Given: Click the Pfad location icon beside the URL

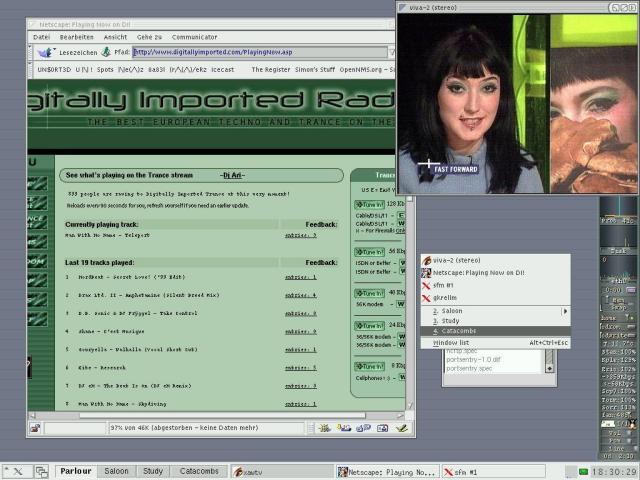Looking at the screenshot, I should pyautogui.click(x=106, y=52).
